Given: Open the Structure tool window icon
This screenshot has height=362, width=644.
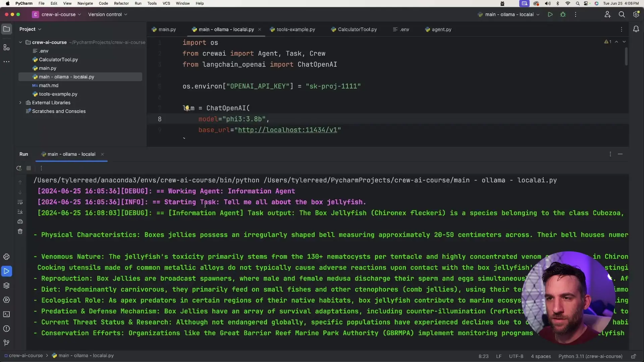Looking at the screenshot, I should pyautogui.click(x=6, y=48).
